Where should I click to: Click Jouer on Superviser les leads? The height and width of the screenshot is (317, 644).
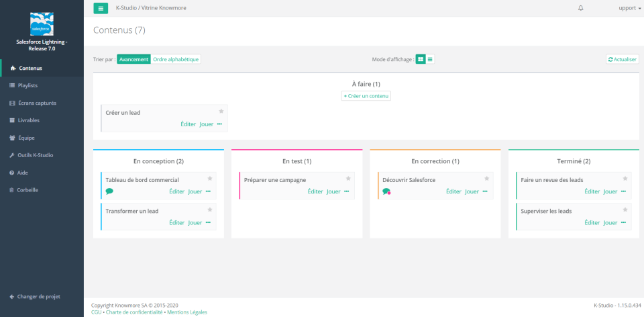click(x=610, y=223)
